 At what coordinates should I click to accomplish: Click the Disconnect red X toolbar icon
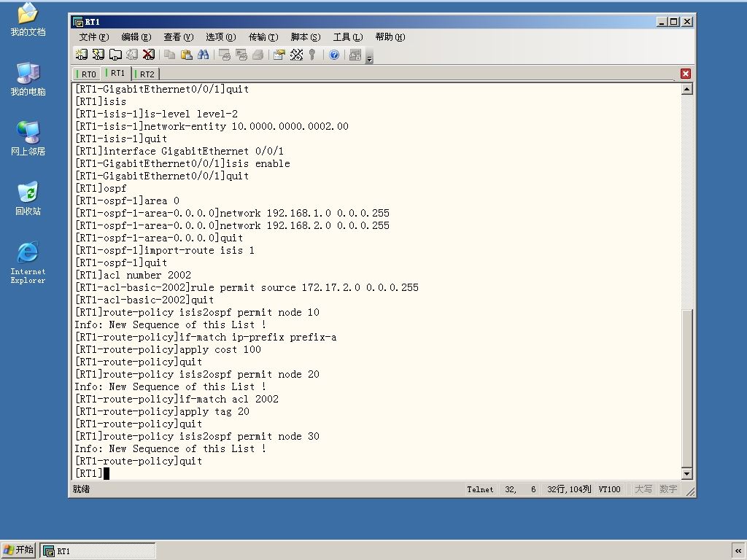(x=149, y=55)
